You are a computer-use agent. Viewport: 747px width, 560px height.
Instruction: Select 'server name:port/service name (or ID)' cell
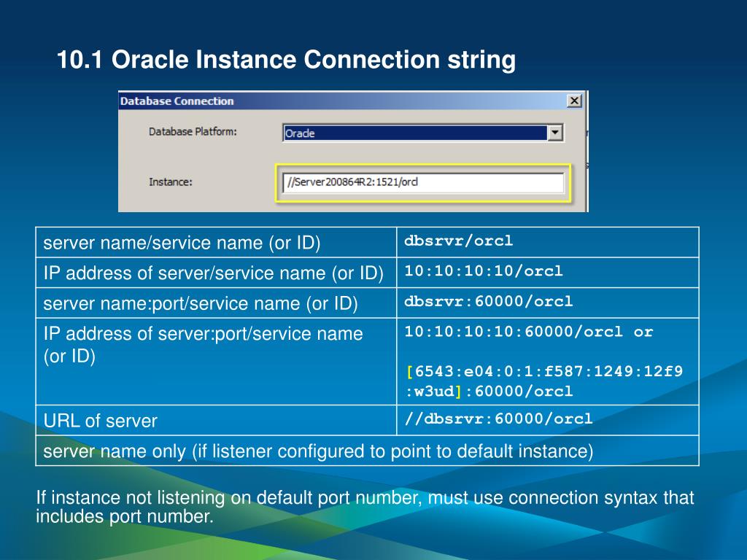pyautogui.click(x=216, y=303)
